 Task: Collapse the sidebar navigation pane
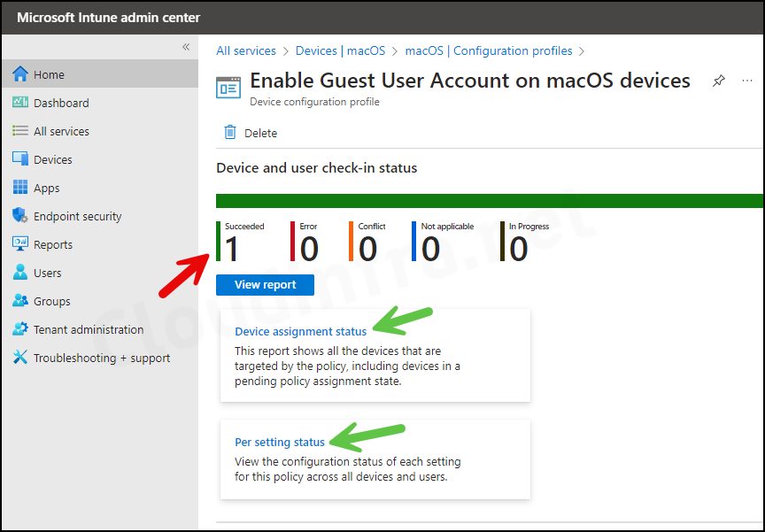point(186,47)
